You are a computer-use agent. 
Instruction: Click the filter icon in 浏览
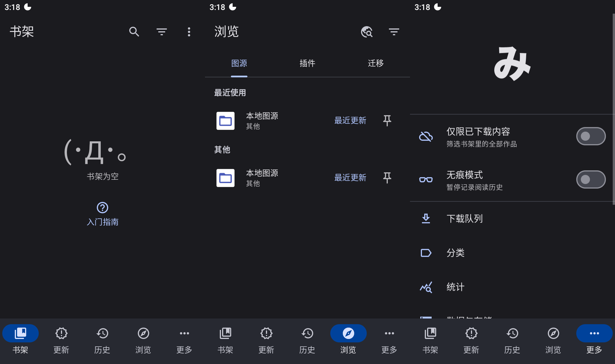click(394, 32)
